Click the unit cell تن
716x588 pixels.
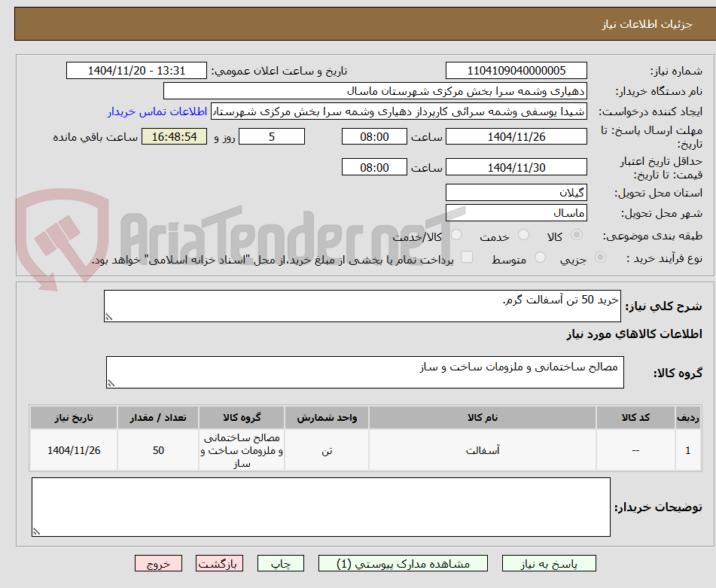(327, 450)
